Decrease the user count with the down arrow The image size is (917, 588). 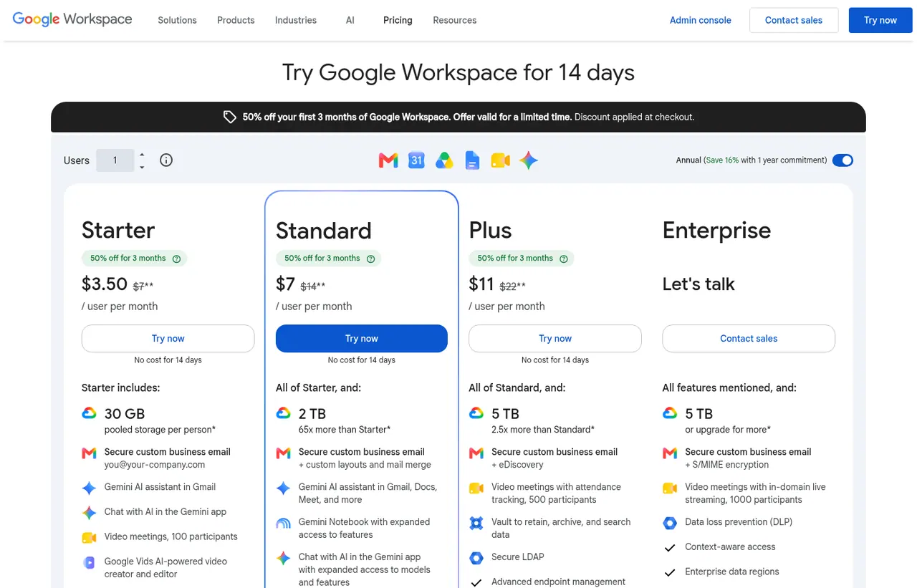(142, 167)
